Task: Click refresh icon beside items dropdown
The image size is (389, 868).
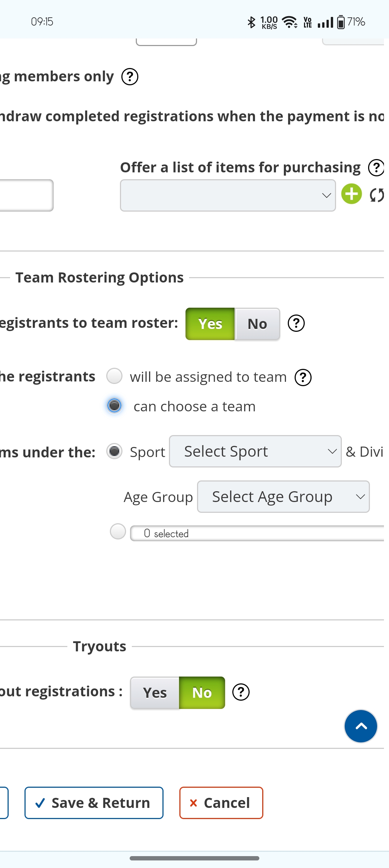Action: click(x=377, y=195)
